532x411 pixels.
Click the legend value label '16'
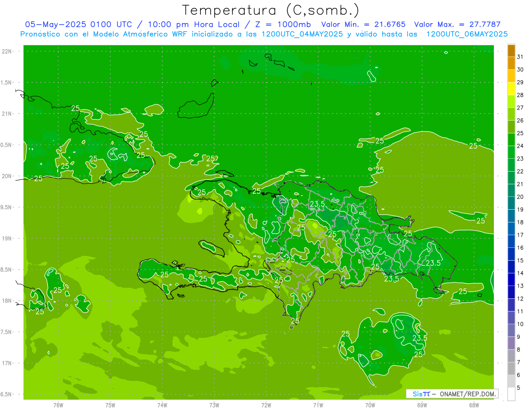[520, 247]
